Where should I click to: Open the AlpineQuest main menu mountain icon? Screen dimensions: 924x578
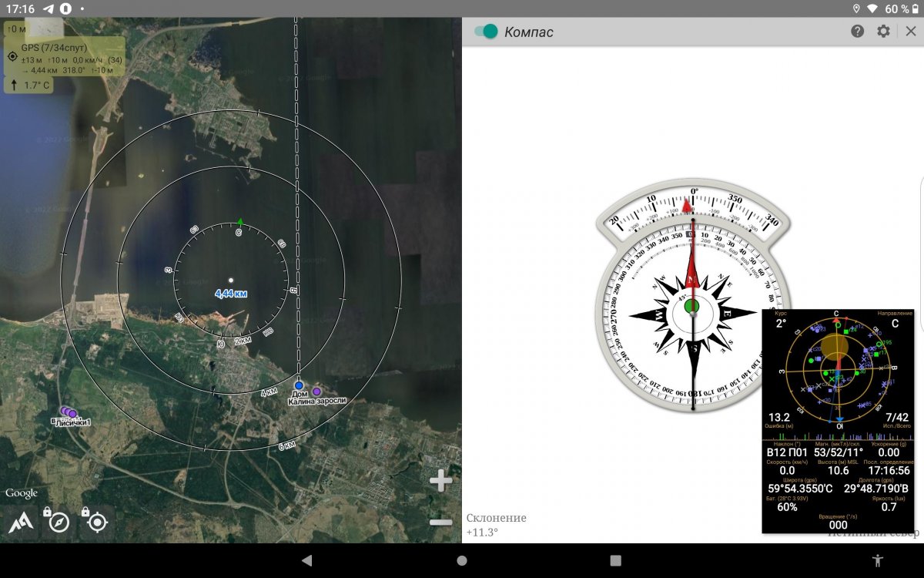(x=21, y=522)
